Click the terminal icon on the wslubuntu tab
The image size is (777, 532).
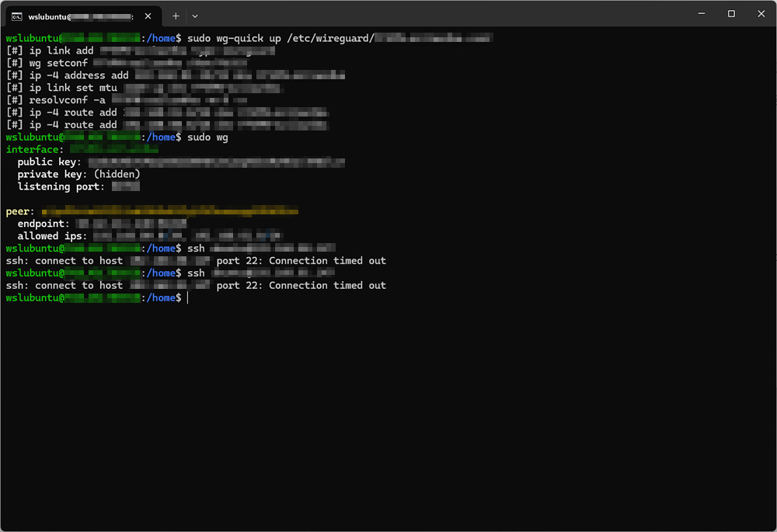click(x=17, y=17)
